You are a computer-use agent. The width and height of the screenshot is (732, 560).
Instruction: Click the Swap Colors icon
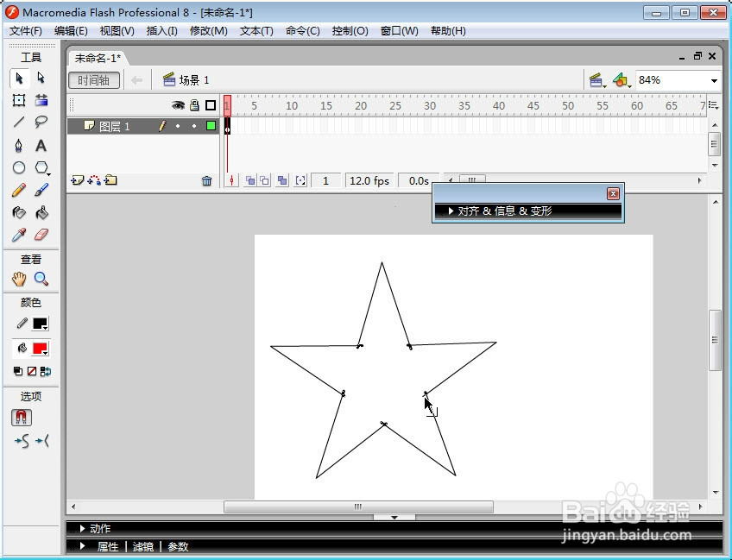click(x=46, y=372)
